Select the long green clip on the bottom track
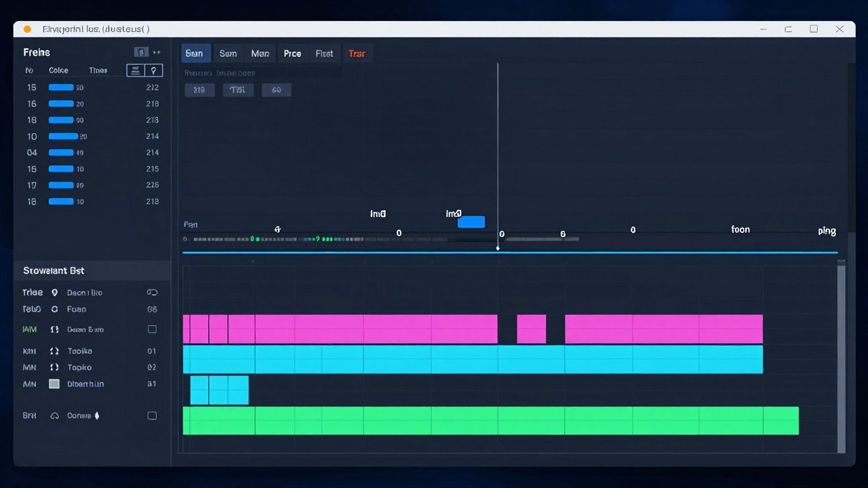868x488 pixels. (491, 421)
